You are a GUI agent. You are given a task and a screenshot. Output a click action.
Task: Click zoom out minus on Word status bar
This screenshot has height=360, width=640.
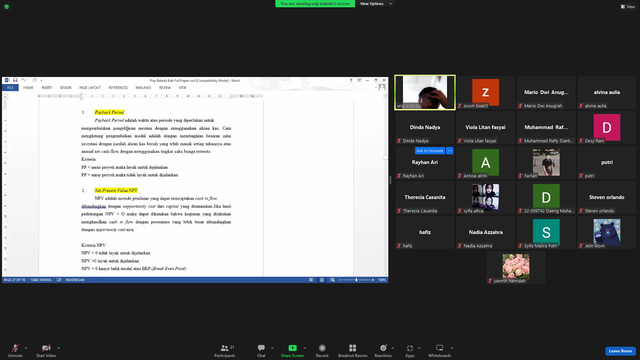[x=340, y=280]
